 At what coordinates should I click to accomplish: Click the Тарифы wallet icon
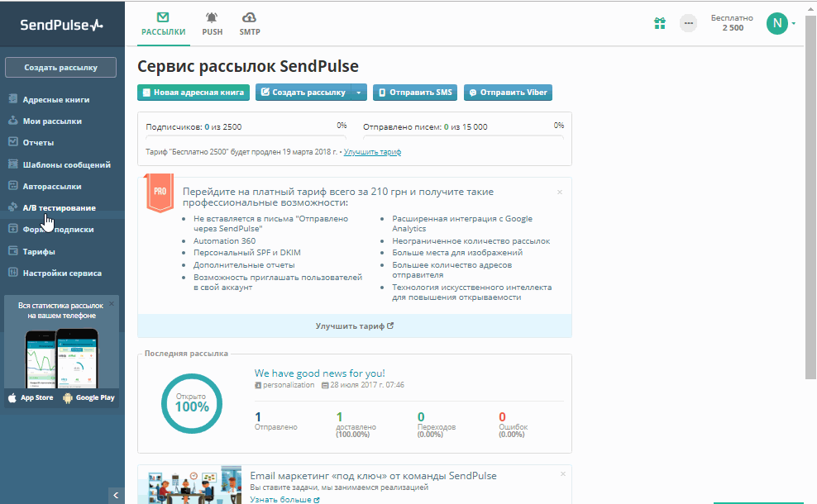pos(13,250)
